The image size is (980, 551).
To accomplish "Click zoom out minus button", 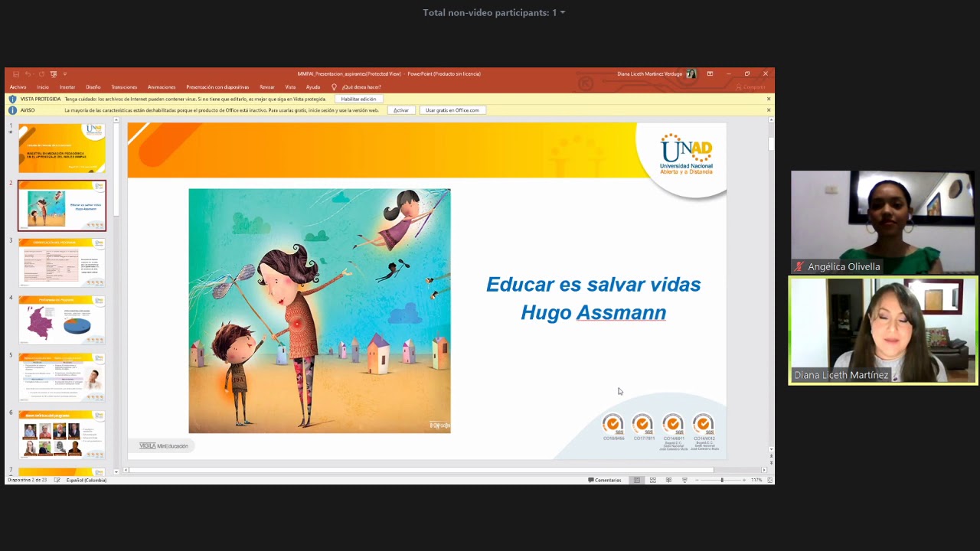I will (698, 480).
